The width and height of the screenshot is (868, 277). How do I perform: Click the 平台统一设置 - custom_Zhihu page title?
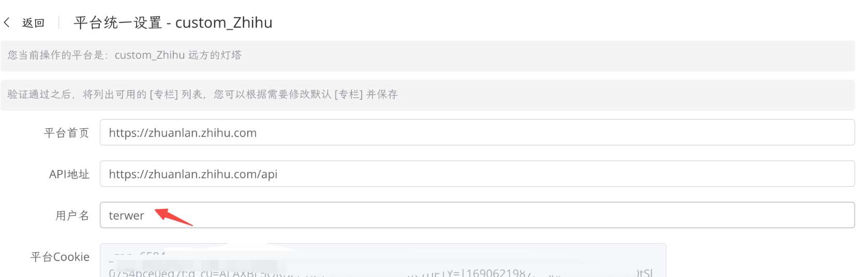pos(173,23)
